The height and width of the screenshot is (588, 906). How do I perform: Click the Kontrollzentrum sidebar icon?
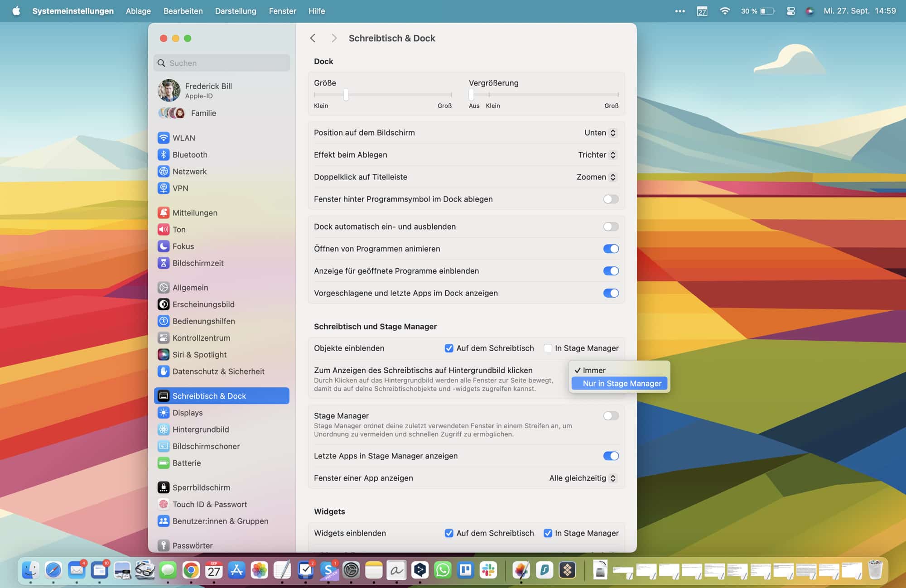(x=164, y=337)
